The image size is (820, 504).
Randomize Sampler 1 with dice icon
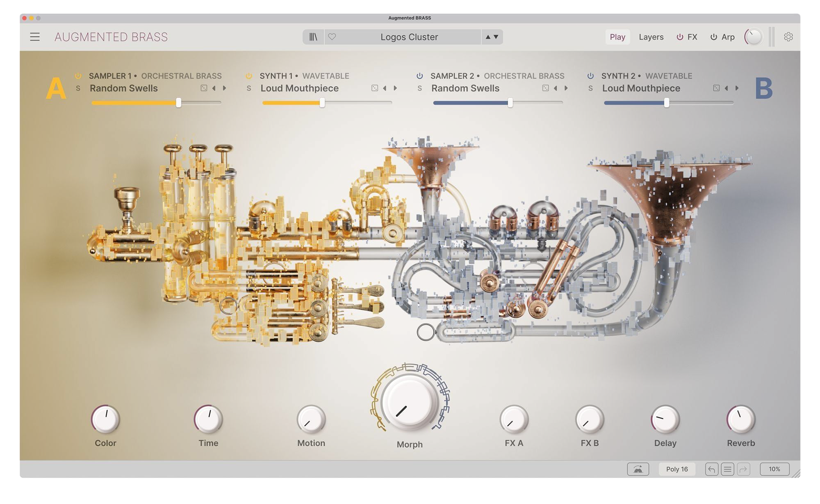[x=204, y=88]
